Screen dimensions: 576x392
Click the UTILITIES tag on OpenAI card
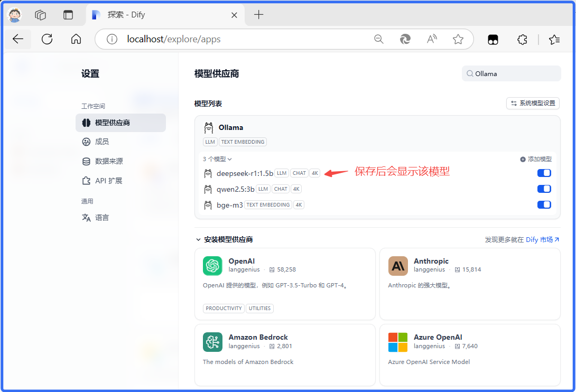pyautogui.click(x=259, y=308)
